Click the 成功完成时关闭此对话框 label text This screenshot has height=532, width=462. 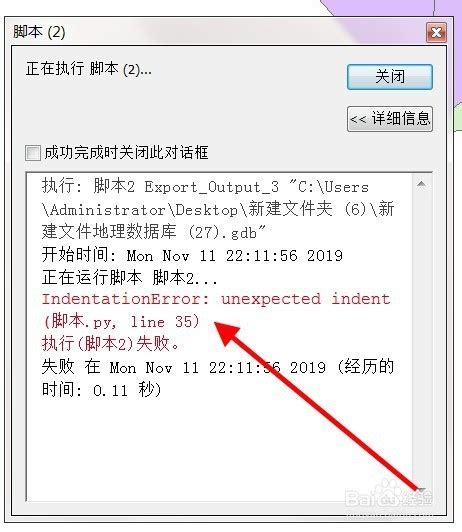click(126, 153)
